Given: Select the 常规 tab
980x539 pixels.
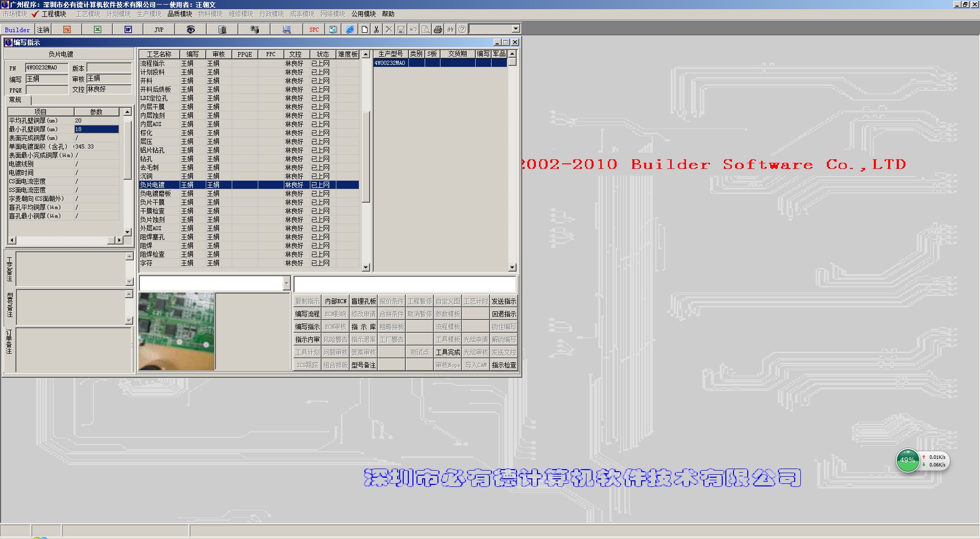Looking at the screenshot, I should [15, 100].
